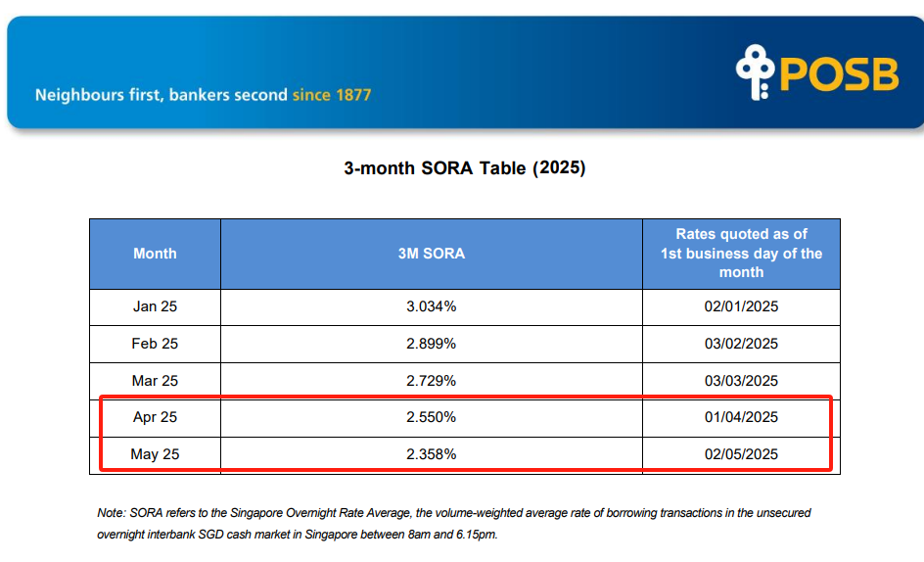The width and height of the screenshot is (924, 562).
Task: Click the "Month" column header
Action: point(155,254)
